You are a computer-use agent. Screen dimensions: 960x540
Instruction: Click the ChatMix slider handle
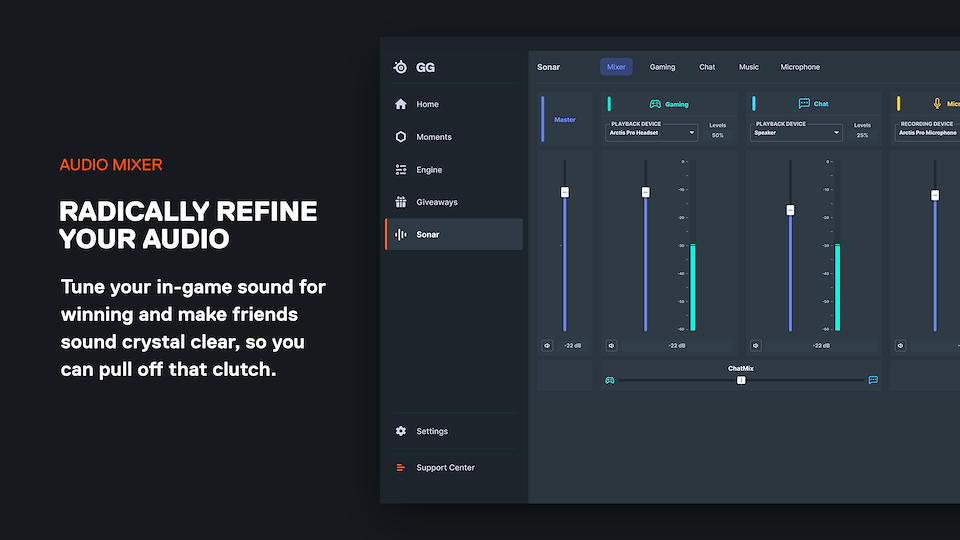point(741,380)
